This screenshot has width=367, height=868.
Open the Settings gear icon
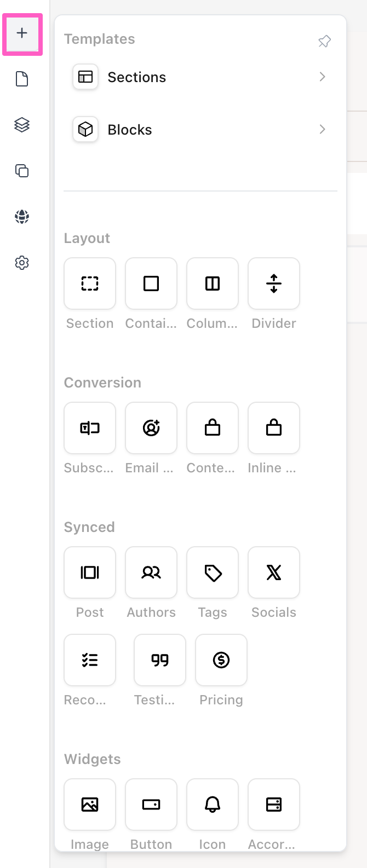click(22, 263)
